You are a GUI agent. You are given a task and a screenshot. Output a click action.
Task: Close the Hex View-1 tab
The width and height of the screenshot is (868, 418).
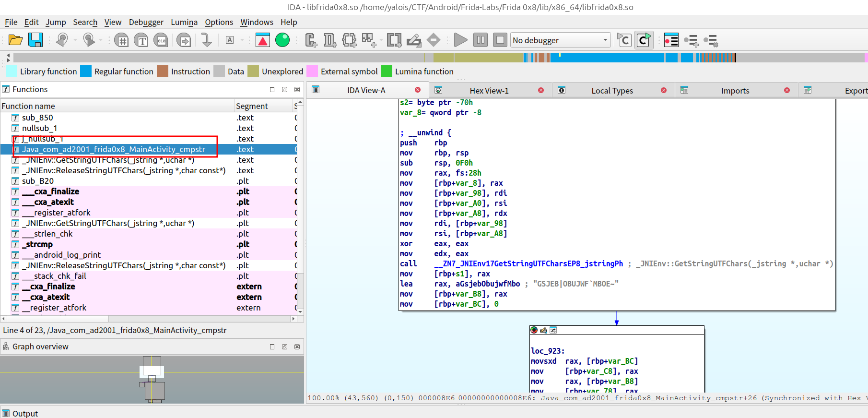[541, 90]
